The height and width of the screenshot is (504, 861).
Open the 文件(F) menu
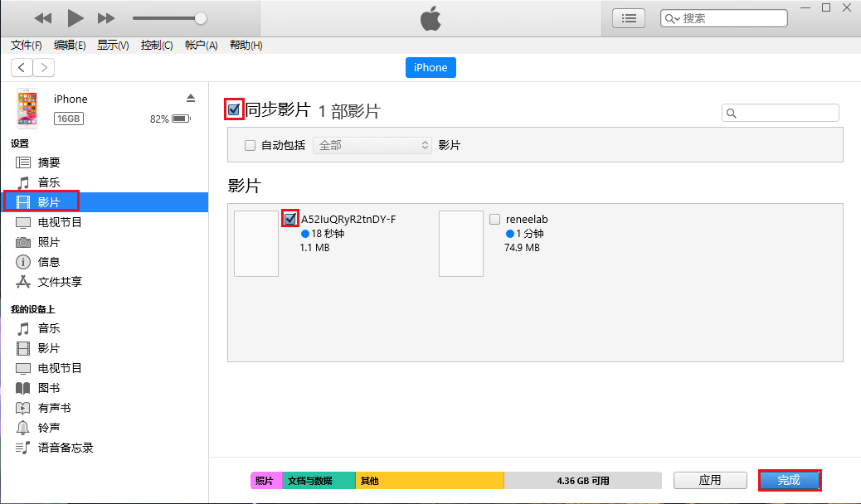point(27,45)
